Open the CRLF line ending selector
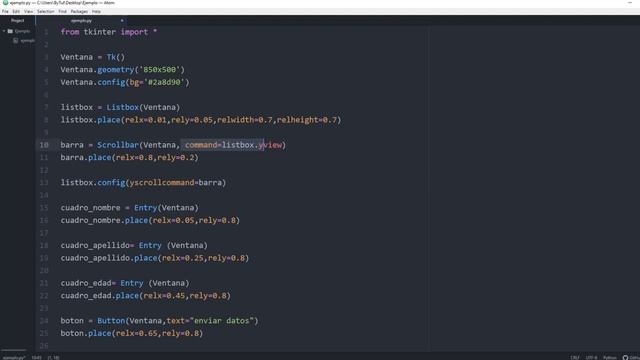 (575, 358)
